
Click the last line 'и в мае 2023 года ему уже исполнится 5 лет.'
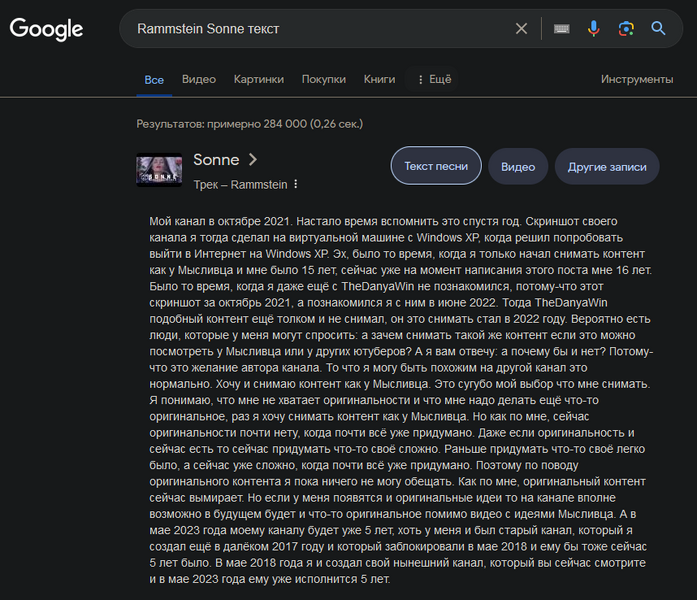click(269, 579)
